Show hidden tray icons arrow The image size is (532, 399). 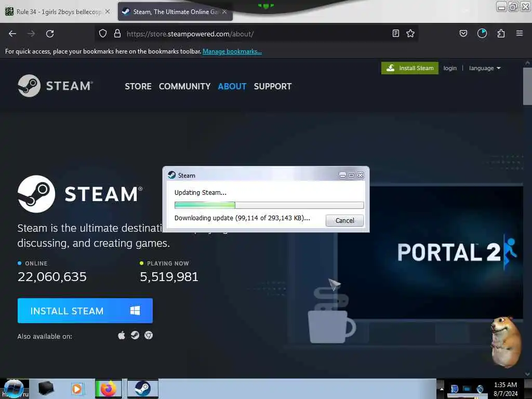pos(441,389)
